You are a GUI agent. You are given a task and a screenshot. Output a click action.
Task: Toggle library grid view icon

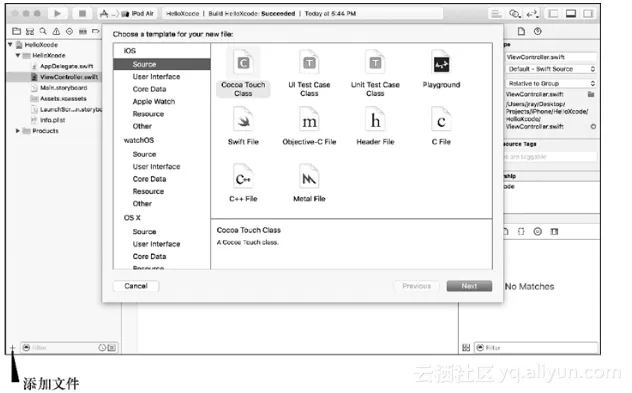coord(466,347)
